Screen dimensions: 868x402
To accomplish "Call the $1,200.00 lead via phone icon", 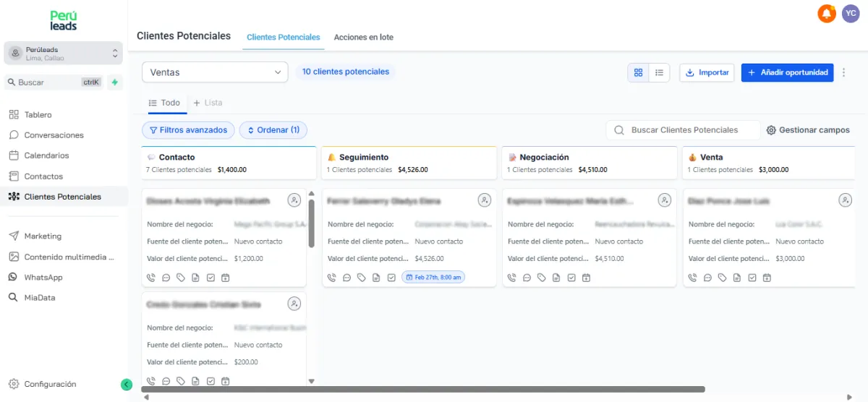I will pyautogui.click(x=150, y=277).
